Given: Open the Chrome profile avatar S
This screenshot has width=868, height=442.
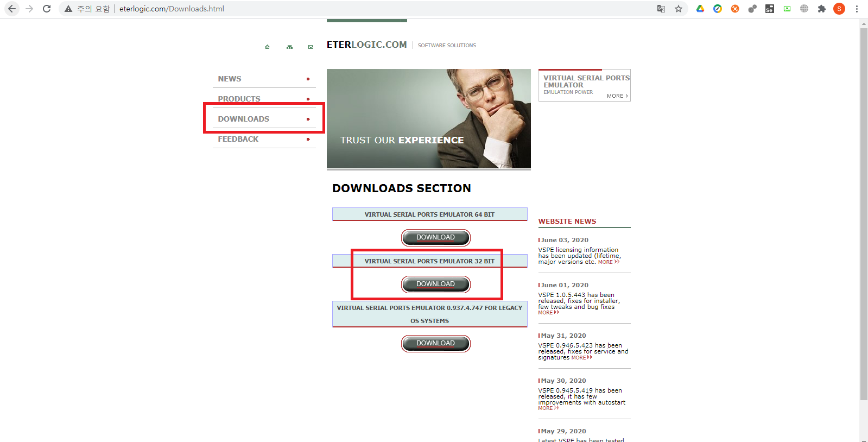Looking at the screenshot, I should tap(839, 9).
